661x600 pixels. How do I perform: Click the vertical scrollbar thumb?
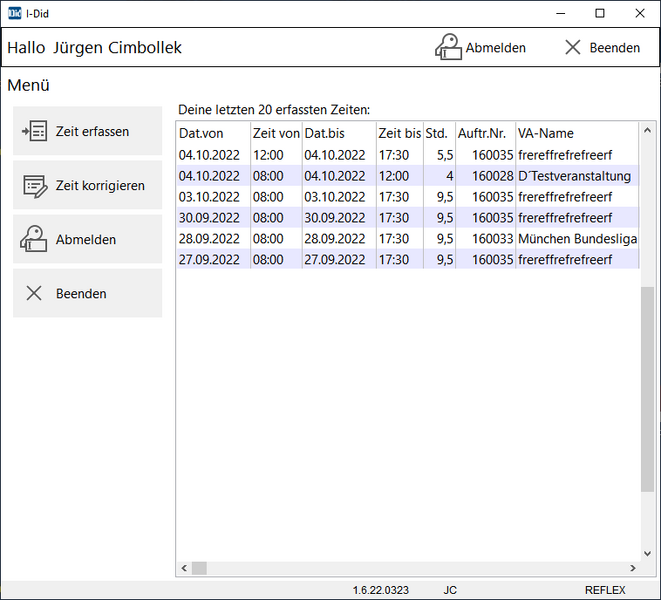(647, 389)
